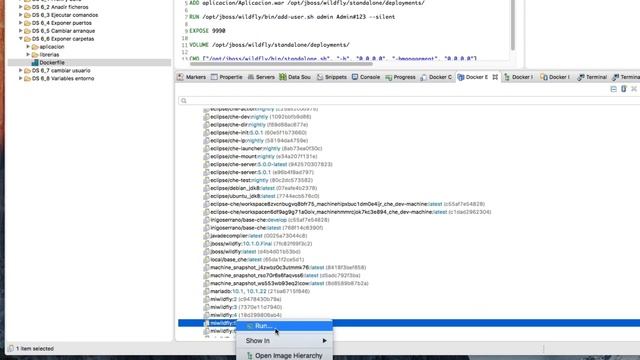Switch to the Console tab
The width and height of the screenshot is (640, 360).
pyautogui.click(x=366, y=77)
